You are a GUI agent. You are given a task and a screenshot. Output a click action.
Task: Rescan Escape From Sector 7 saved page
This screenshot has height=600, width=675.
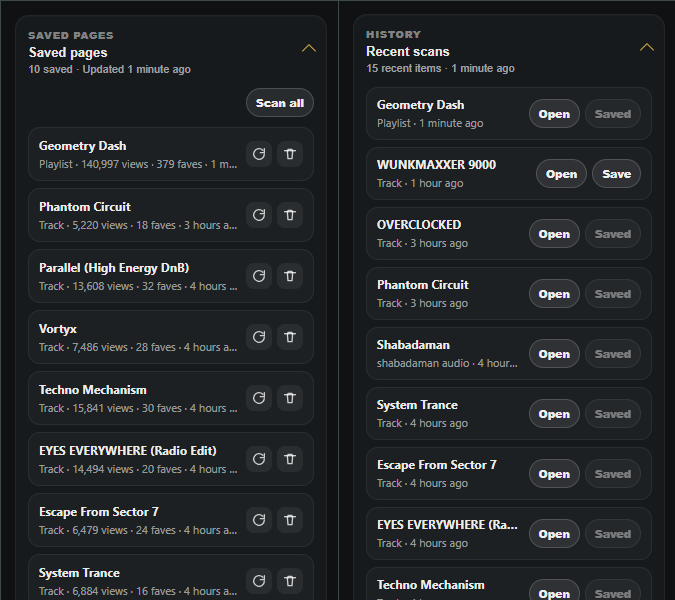(259, 520)
